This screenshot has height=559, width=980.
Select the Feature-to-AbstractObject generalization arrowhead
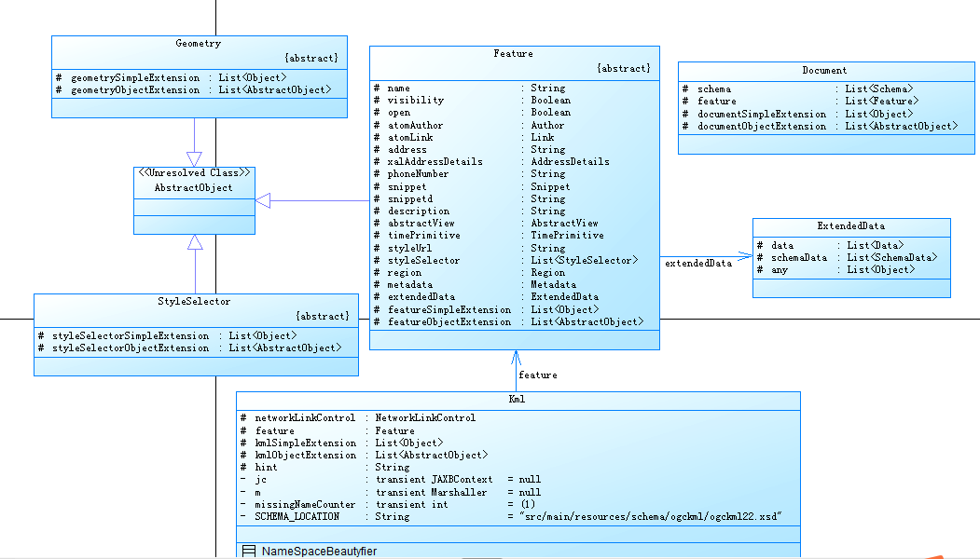pos(263,200)
